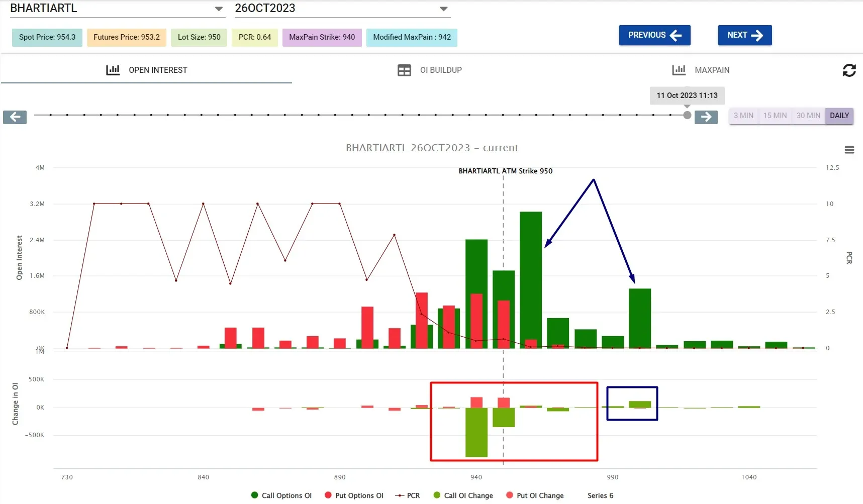Switch to the MAXPAIN tab
The height and width of the screenshot is (504, 863).
(701, 70)
